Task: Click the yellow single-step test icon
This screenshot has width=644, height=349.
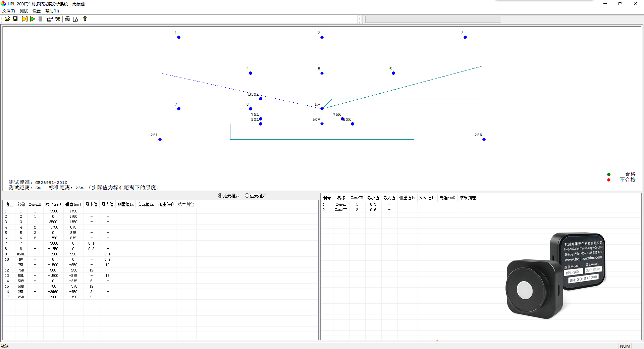Action: pos(25,19)
